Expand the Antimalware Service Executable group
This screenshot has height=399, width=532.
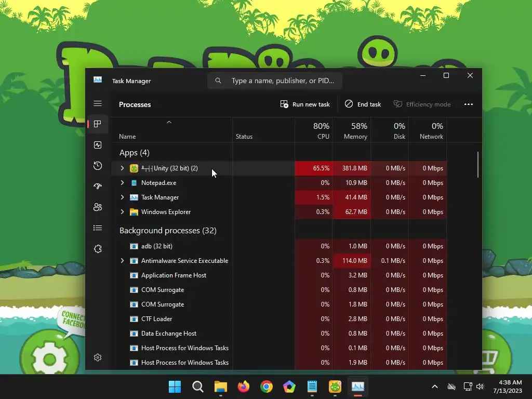pos(123,261)
